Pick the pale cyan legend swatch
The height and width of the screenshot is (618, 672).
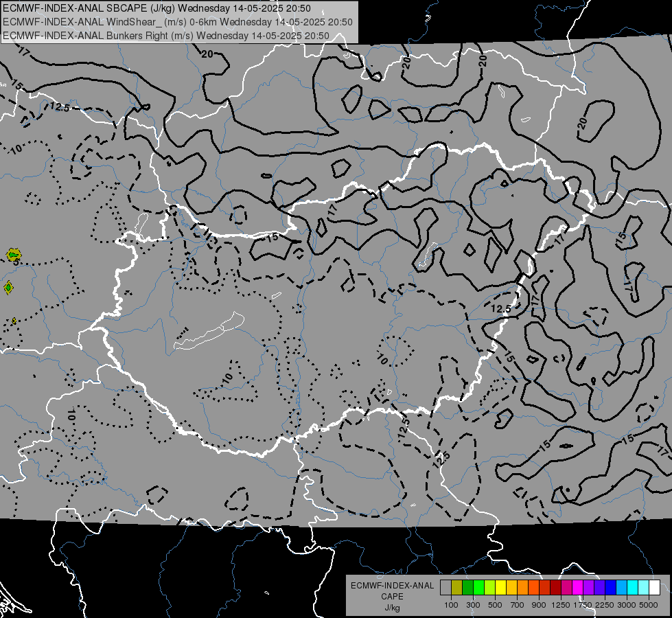pos(643,587)
